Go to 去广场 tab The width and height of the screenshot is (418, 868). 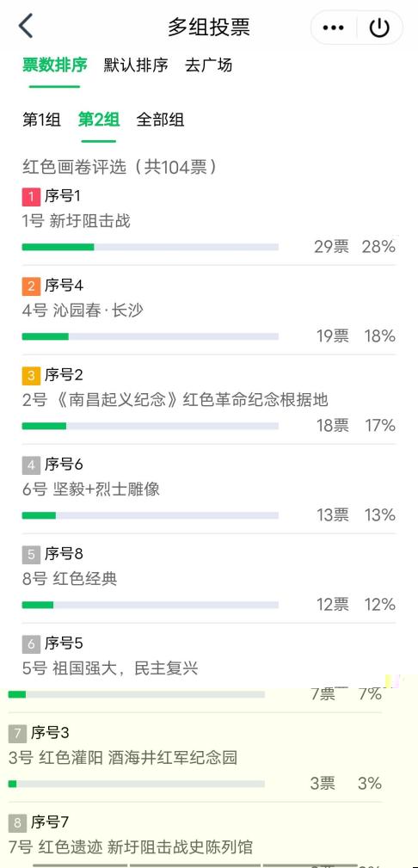208,65
